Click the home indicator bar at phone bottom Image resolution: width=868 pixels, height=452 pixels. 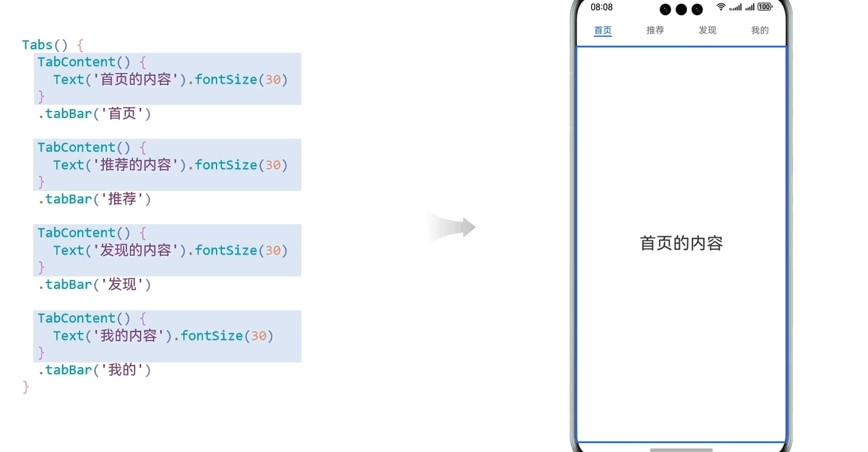coord(681,450)
